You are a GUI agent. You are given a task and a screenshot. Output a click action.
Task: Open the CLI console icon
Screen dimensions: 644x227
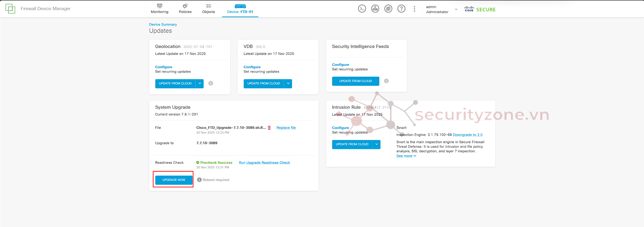tap(362, 9)
